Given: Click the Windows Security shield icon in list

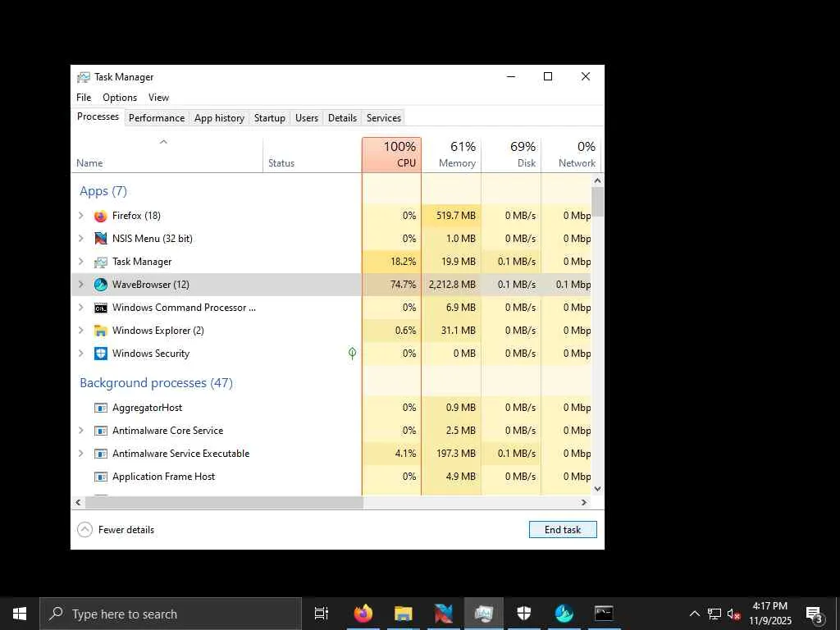Looking at the screenshot, I should [x=100, y=354].
